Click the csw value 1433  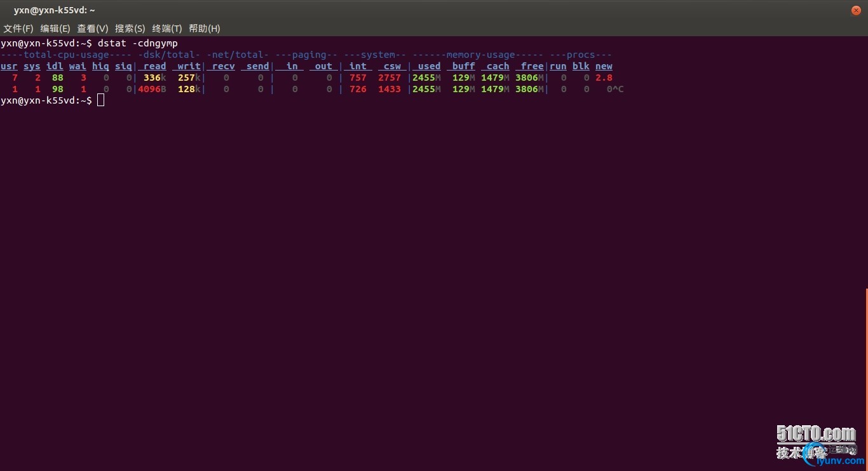[x=390, y=89]
